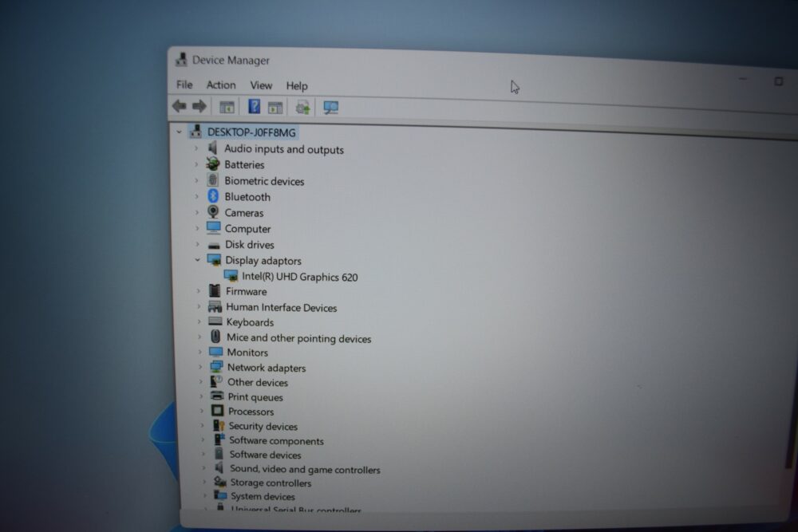Select the Human Interface Devices label

(282, 307)
